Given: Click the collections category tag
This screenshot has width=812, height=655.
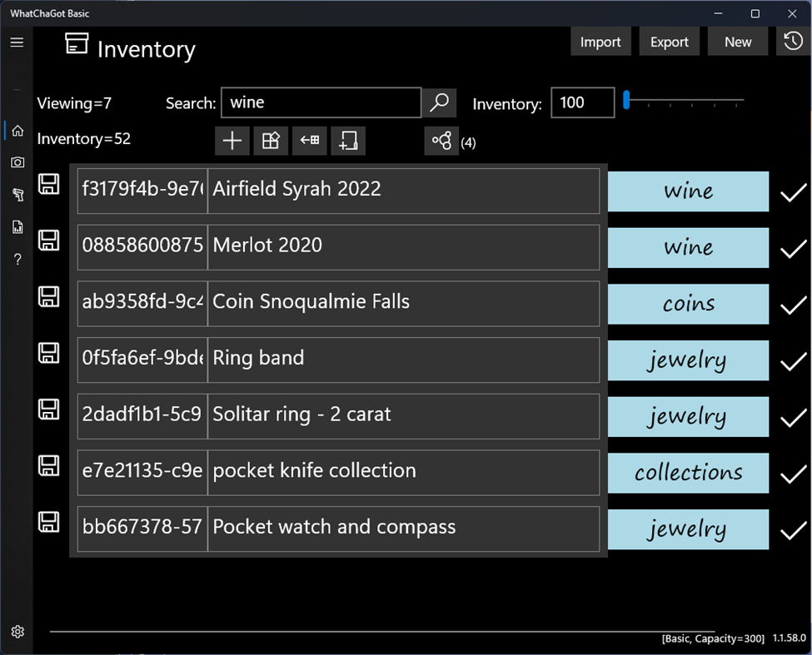Looking at the screenshot, I should click(688, 474).
